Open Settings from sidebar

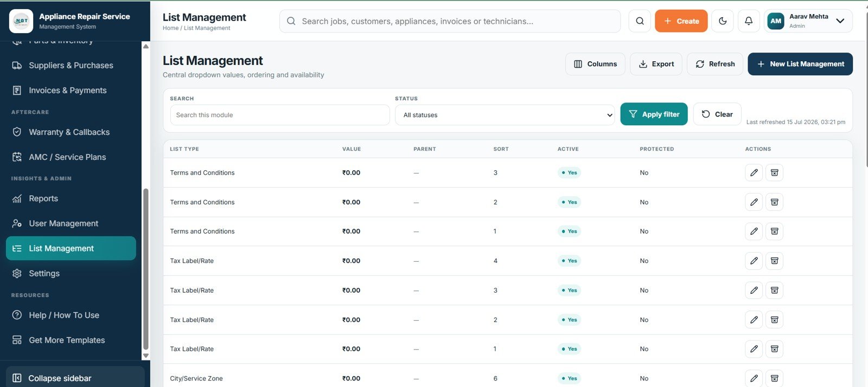71,273
